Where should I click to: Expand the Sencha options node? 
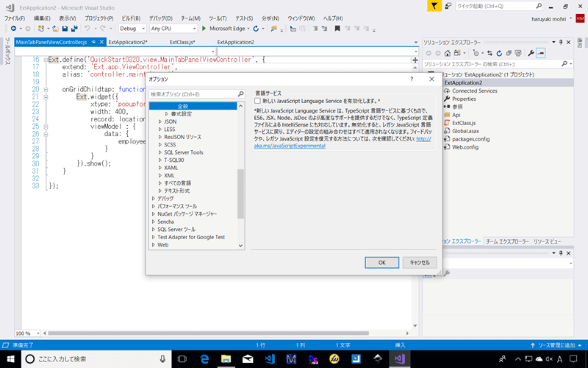(154, 222)
